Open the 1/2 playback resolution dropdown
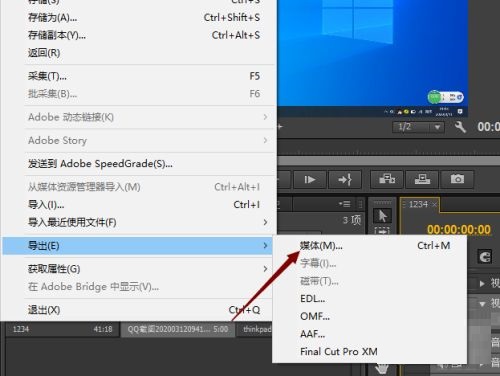This screenshot has height=376, width=500. pos(418,127)
